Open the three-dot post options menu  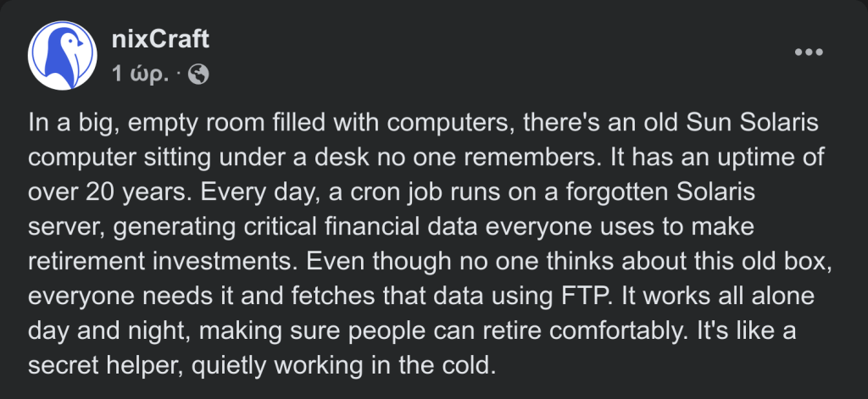pyautogui.click(x=808, y=53)
